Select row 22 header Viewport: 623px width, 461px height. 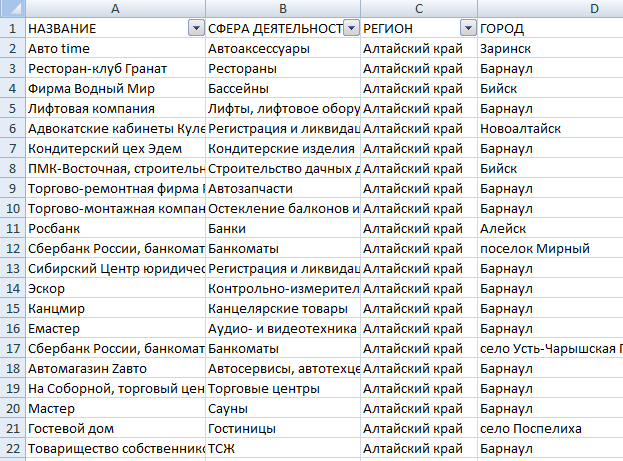(x=12, y=448)
